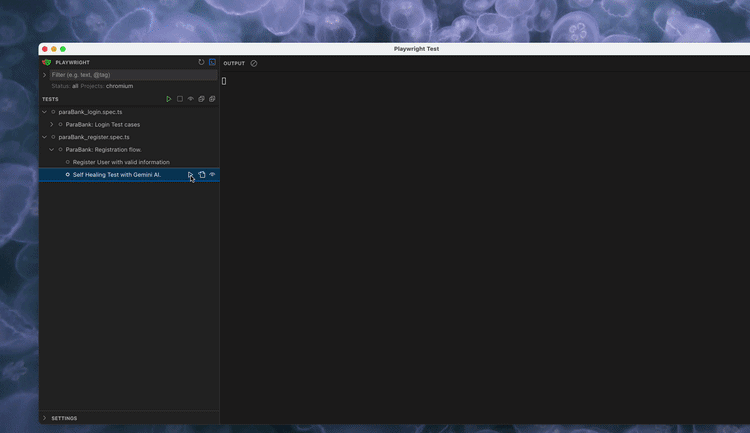
Task: Clear output with the circle-slash icon
Action: [x=254, y=63]
